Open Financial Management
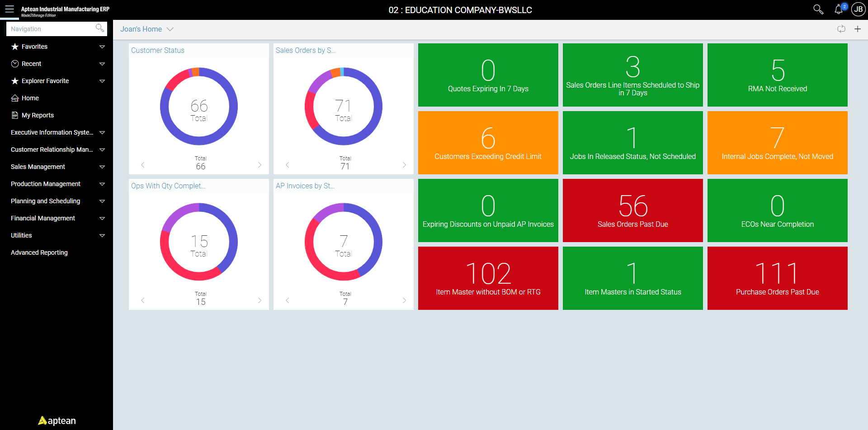Viewport: 868px width, 430px height. [x=42, y=218]
